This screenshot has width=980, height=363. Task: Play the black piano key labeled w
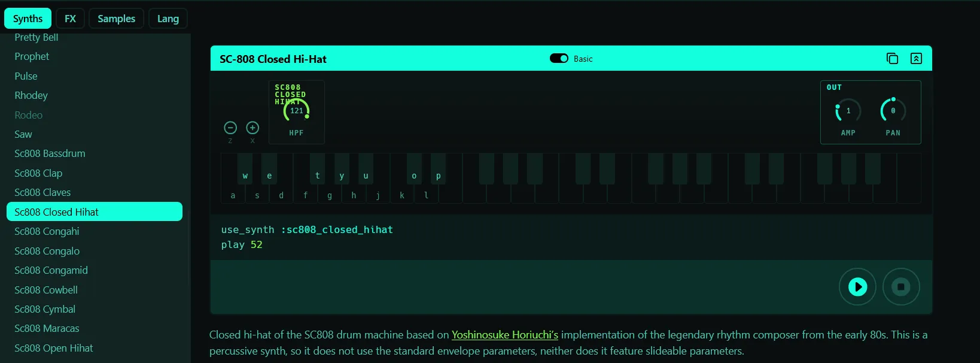click(x=245, y=169)
